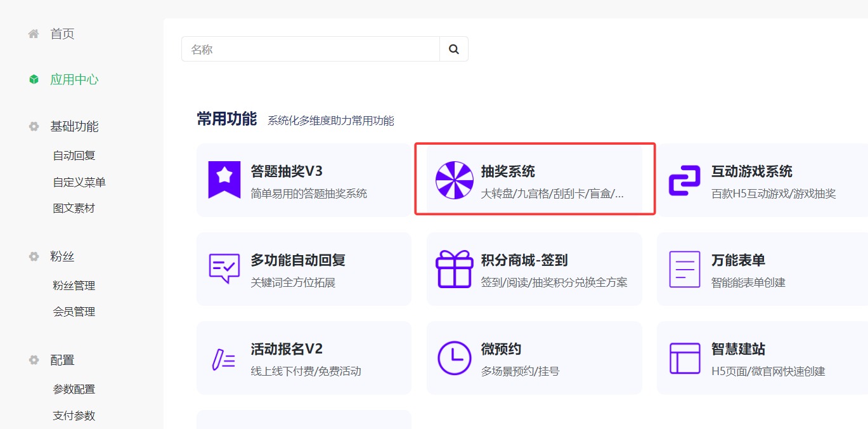Image resolution: width=868 pixels, height=429 pixels.
Task: Collapse the 粉丝 sidebar section
Action: [62, 257]
